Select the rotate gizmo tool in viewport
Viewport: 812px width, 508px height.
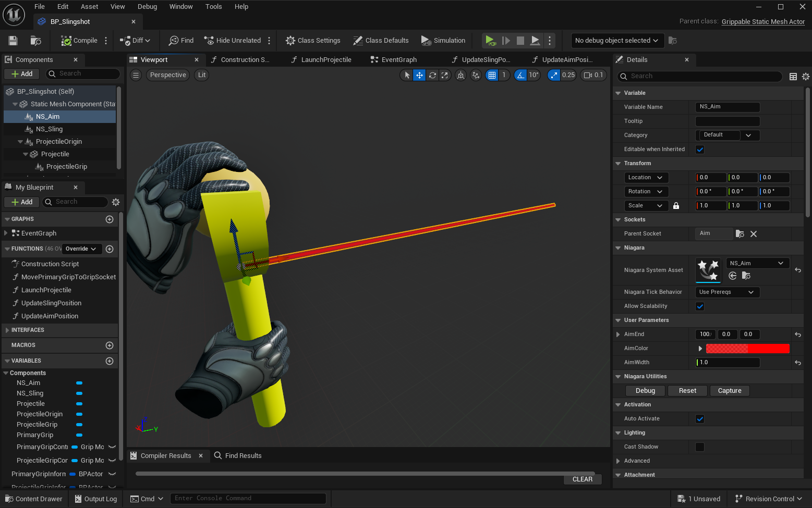tap(432, 75)
